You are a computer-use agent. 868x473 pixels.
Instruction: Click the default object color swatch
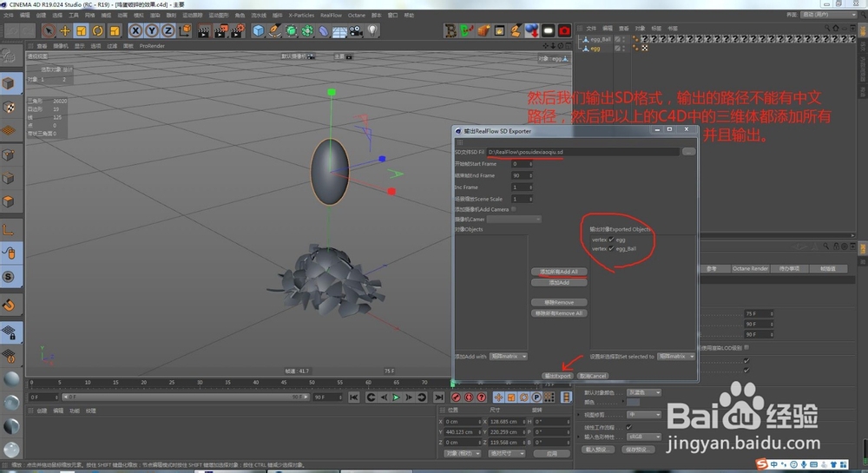coord(634,402)
